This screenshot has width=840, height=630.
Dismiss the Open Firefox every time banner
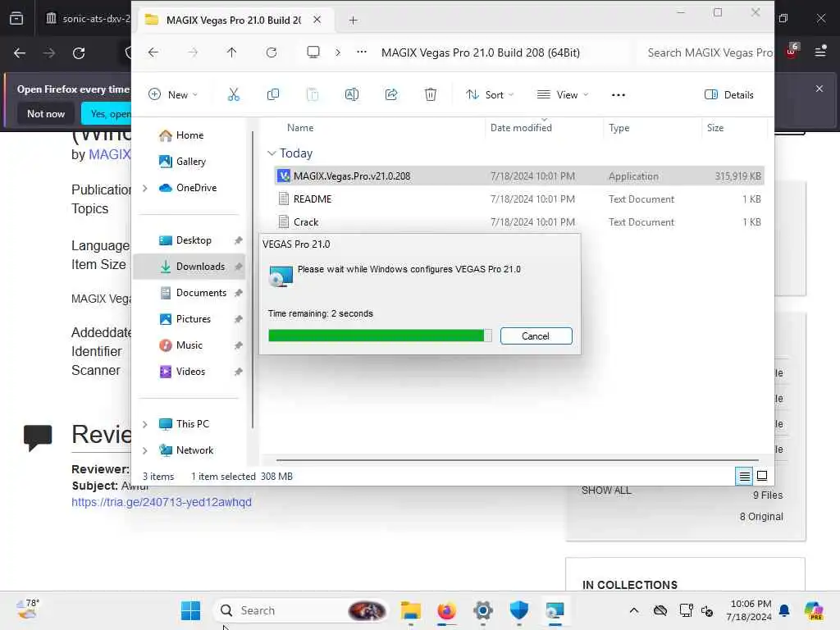pos(819,89)
